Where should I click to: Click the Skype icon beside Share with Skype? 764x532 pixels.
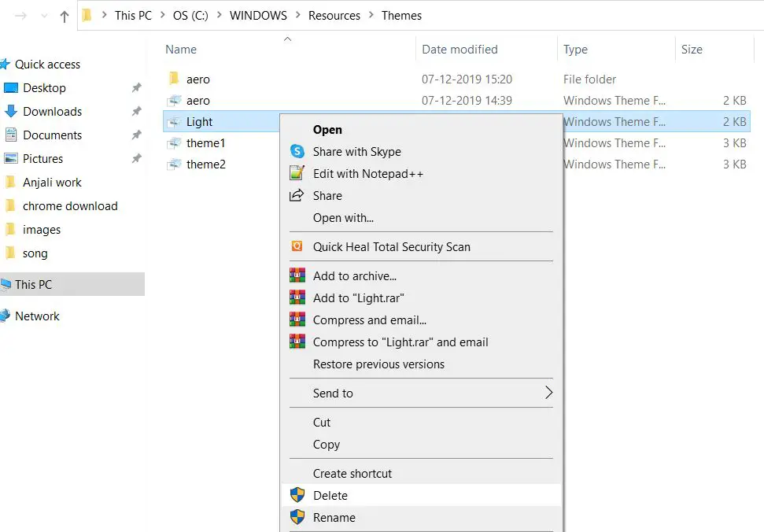point(297,152)
